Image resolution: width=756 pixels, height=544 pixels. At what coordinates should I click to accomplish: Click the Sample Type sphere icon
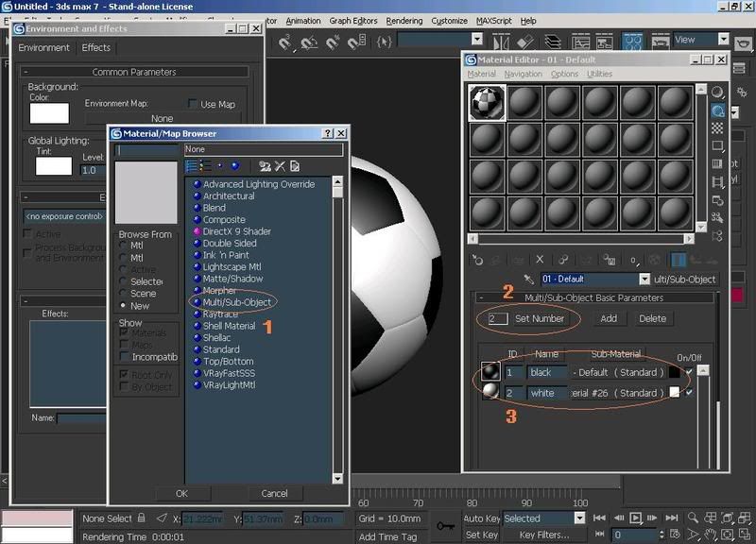(718, 93)
